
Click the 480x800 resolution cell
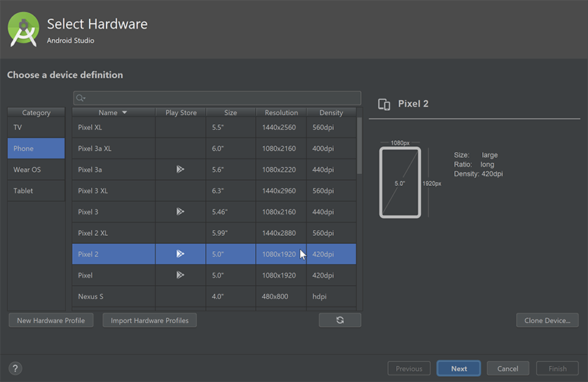(x=281, y=296)
